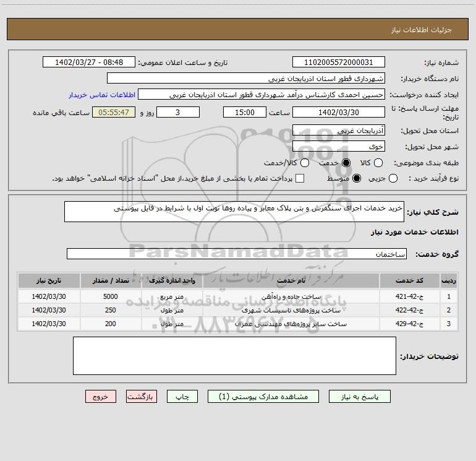Viewport: 476px width, 461px height.
Task: Click ساخت پروژه‌های تاسیسات شهری service name
Action: point(291,310)
